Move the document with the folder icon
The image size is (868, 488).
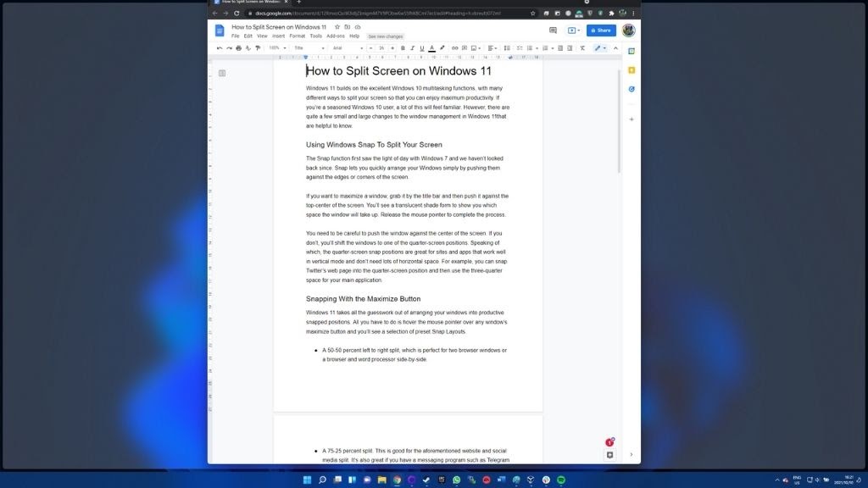click(x=347, y=26)
